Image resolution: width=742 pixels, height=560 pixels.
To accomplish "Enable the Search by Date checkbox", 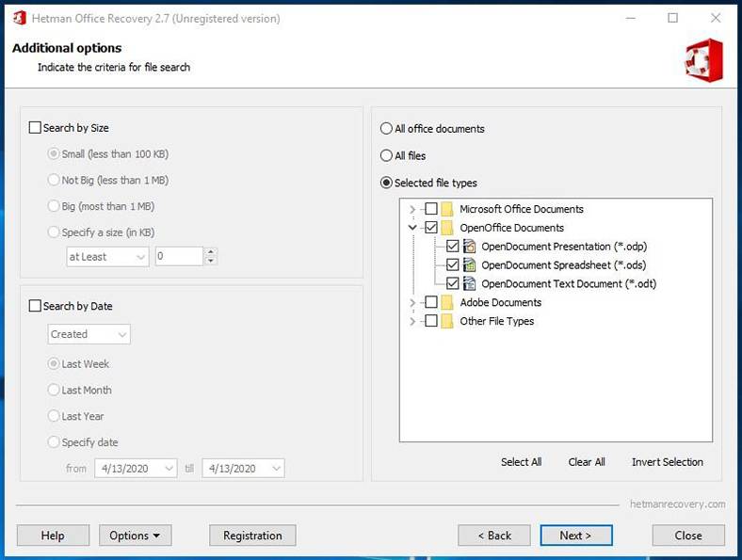I will pyautogui.click(x=35, y=306).
